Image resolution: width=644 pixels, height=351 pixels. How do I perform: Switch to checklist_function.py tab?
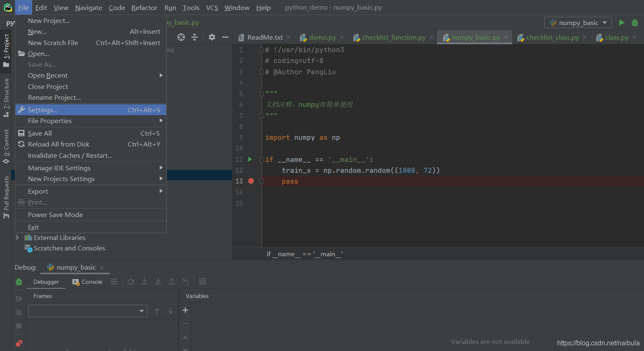pos(394,37)
